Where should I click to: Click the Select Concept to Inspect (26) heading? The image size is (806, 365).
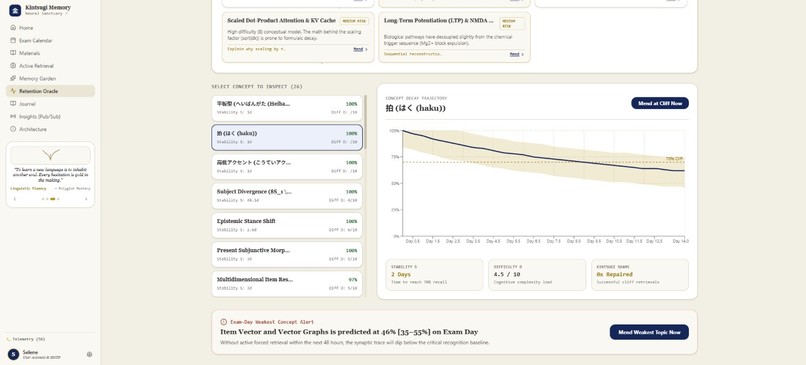pyautogui.click(x=257, y=87)
